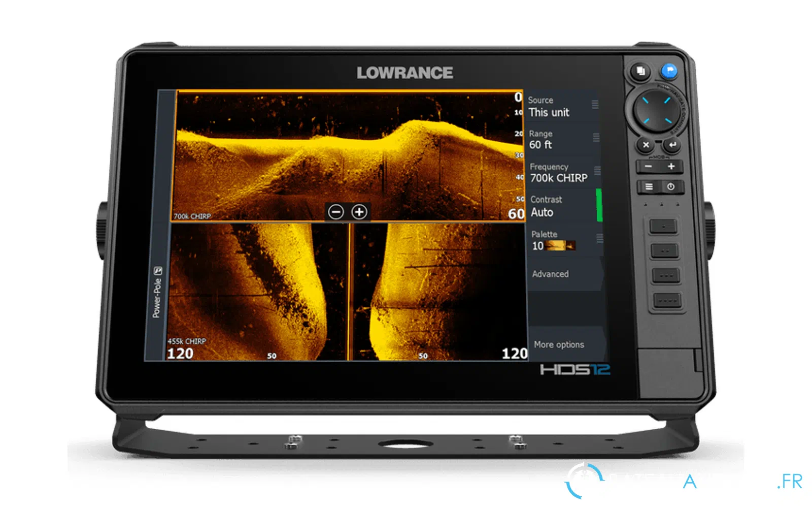The width and height of the screenshot is (812, 508).
Task: Tap the Enter arrow key
Action: (672, 145)
